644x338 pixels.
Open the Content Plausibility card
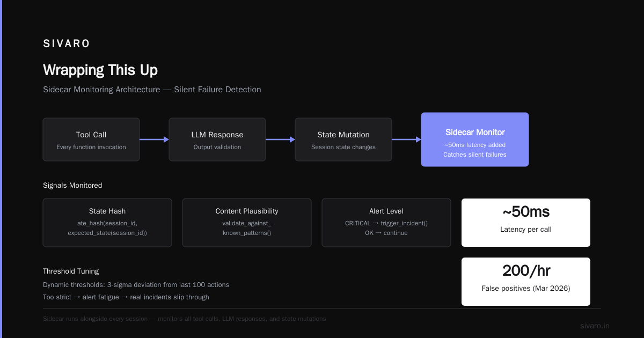click(247, 223)
